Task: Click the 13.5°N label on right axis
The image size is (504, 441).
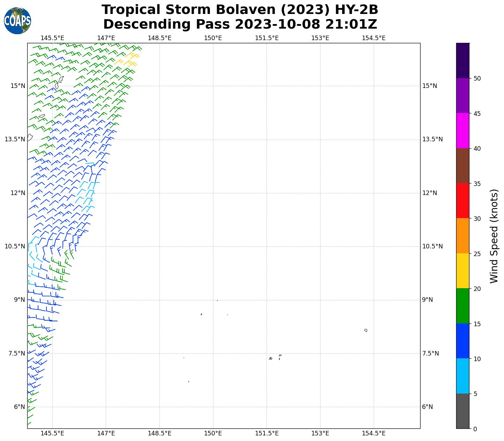Action: [432, 140]
